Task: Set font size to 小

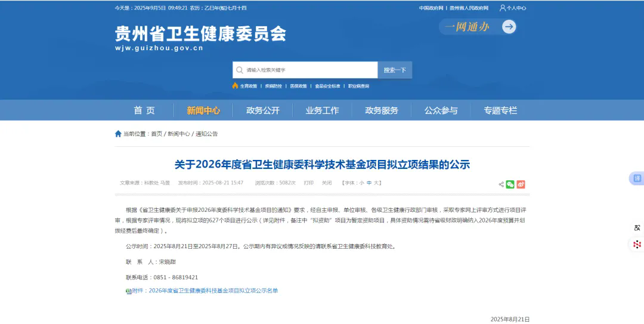Action: click(x=361, y=183)
